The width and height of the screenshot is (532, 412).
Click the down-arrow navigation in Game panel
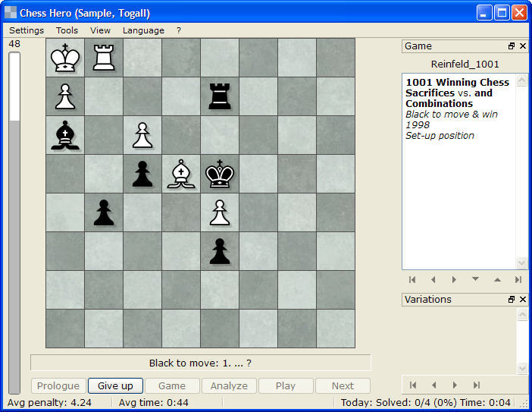click(x=475, y=279)
